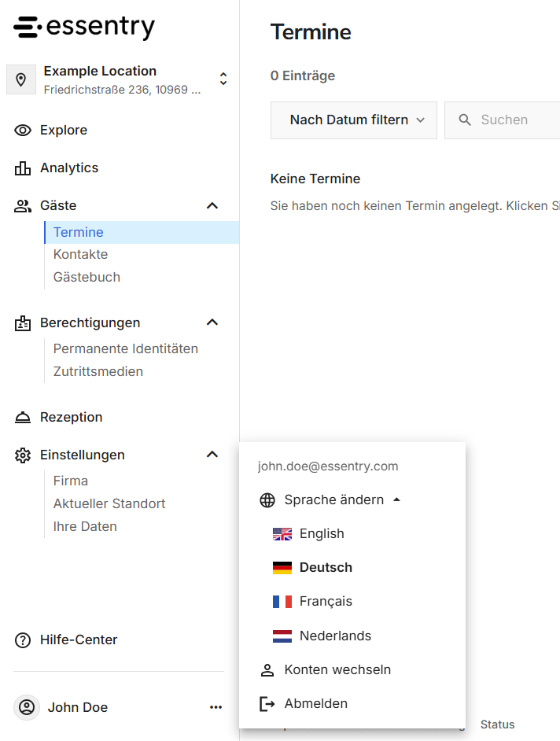Open the Analytics page

click(69, 168)
